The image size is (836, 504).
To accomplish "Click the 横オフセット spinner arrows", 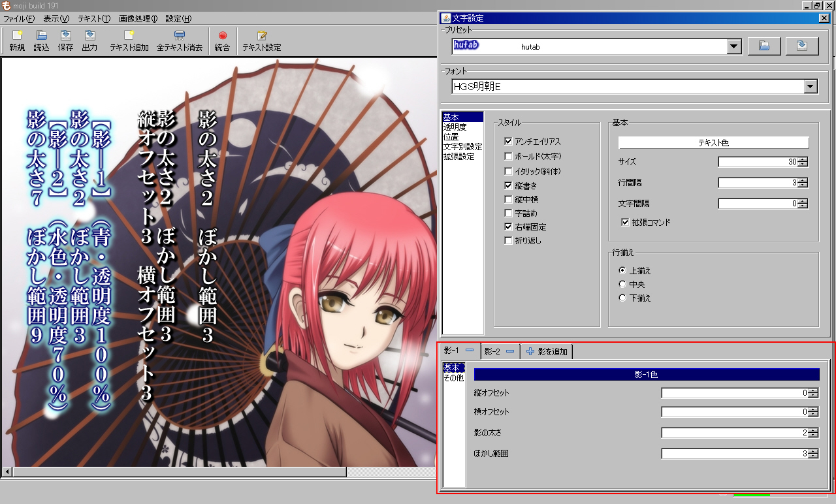I will coord(813,413).
